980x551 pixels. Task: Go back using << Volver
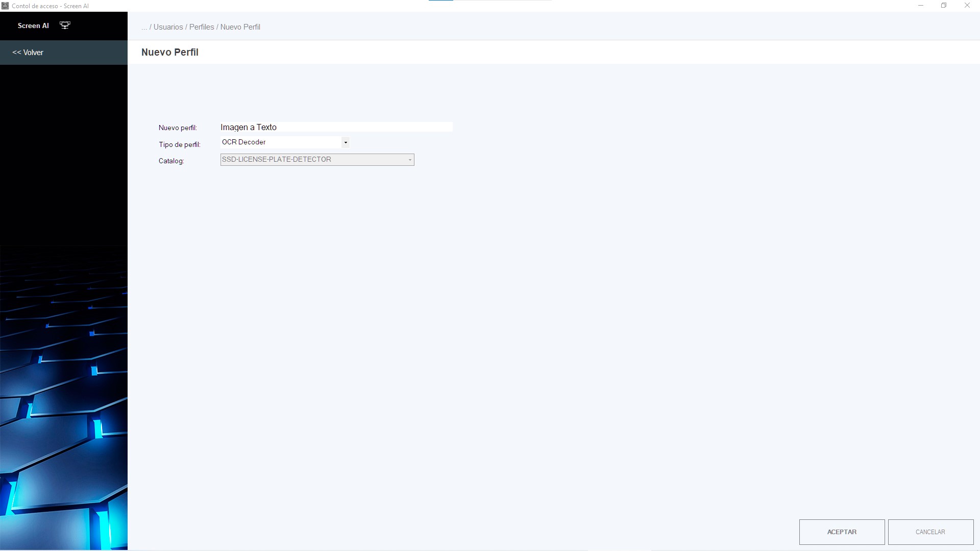[28, 53]
